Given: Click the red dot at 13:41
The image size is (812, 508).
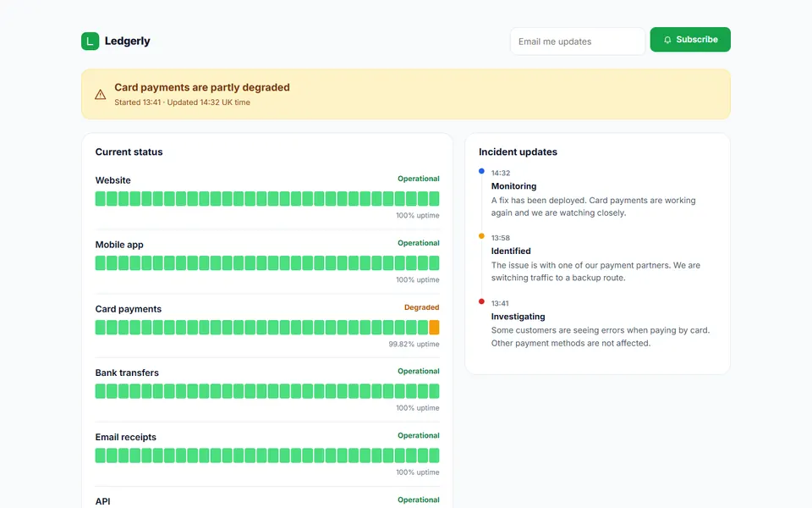Looking at the screenshot, I should click(x=481, y=301).
